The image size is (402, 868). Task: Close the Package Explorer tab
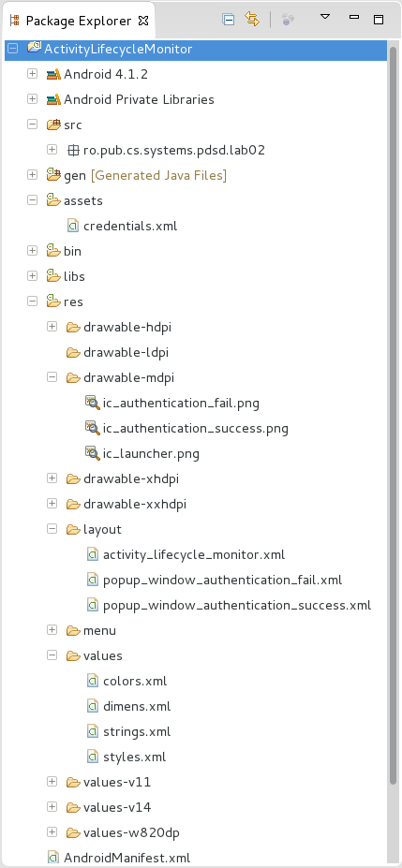(143, 21)
